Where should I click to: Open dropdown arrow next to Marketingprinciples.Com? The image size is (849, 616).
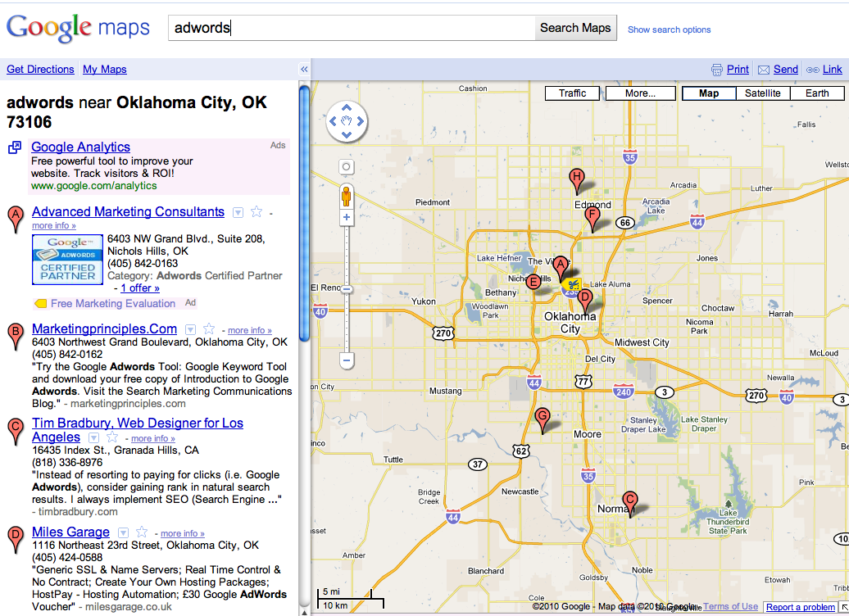(x=190, y=330)
